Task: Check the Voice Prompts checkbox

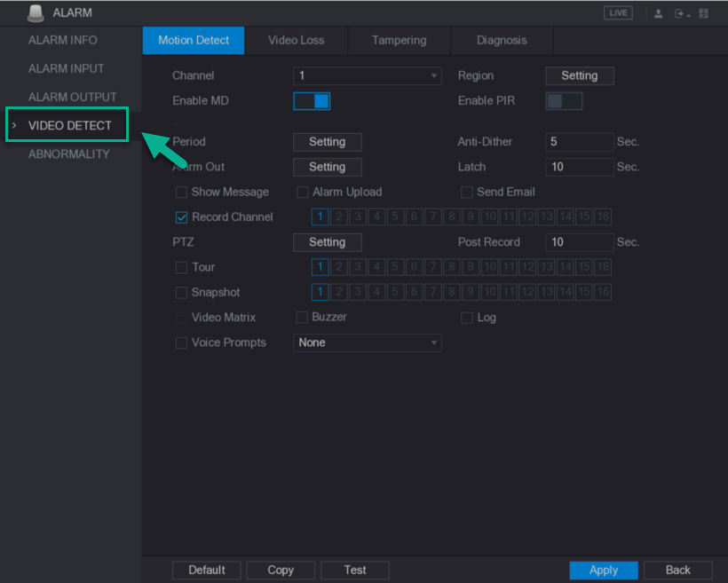Action: point(181,343)
